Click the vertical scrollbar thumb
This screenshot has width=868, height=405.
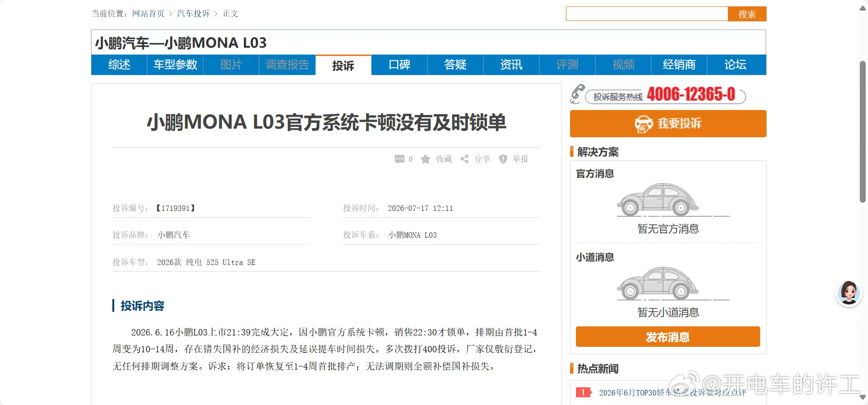click(863, 132)
